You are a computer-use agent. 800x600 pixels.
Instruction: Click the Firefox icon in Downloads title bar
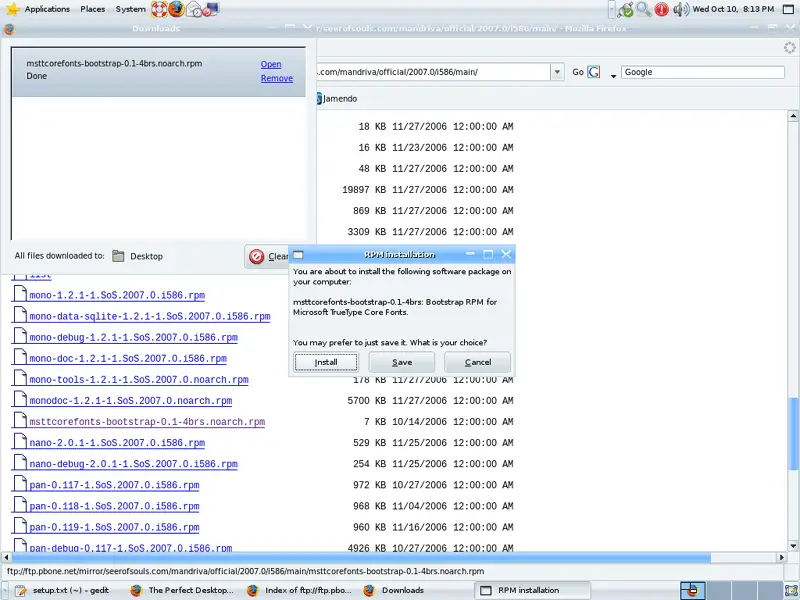click(9, 29)
